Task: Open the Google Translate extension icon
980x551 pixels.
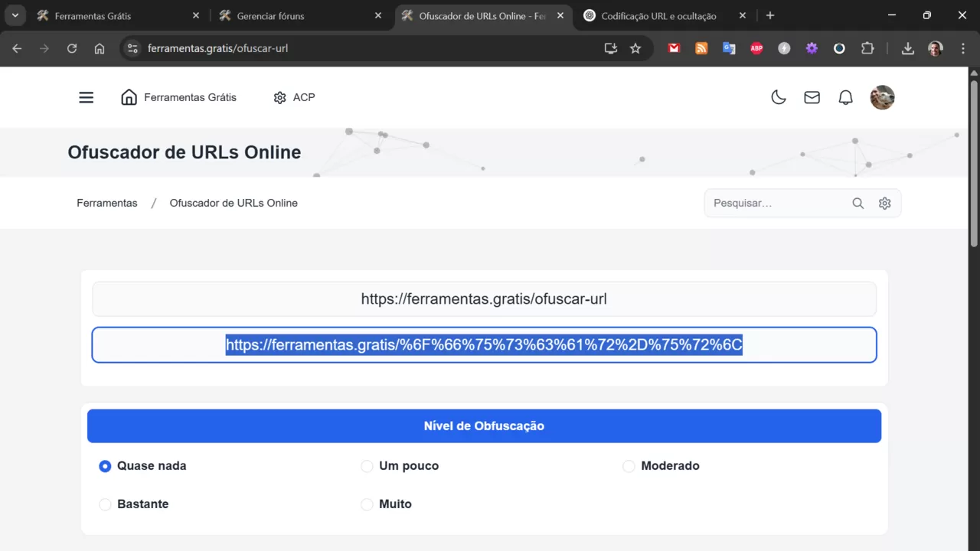Action: pyautogui.click(x=729, y=48)
